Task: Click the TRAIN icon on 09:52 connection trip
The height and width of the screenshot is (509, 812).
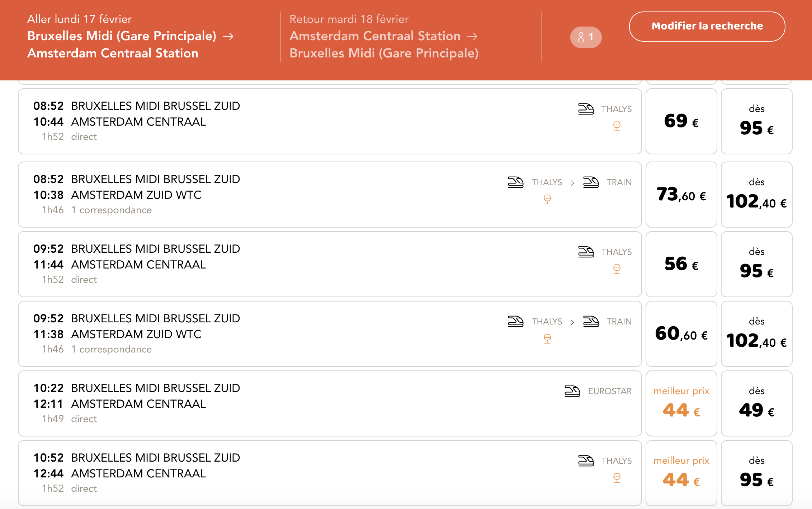Action: pyautogui.click(x=591, y=321)
